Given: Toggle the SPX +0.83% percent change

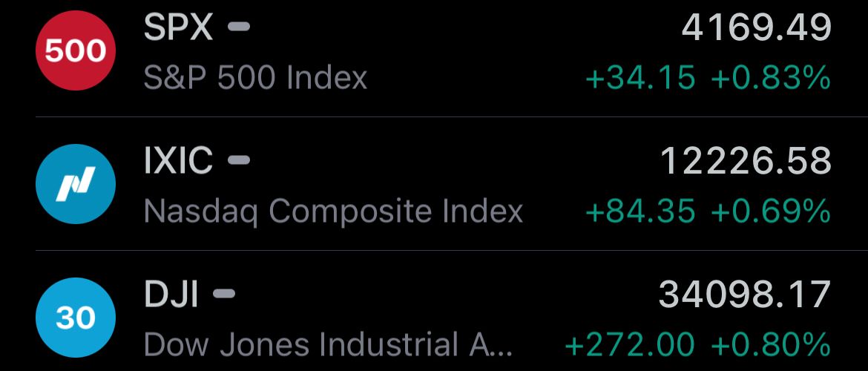Looking at the screenshot, I should tap(771, 78).
